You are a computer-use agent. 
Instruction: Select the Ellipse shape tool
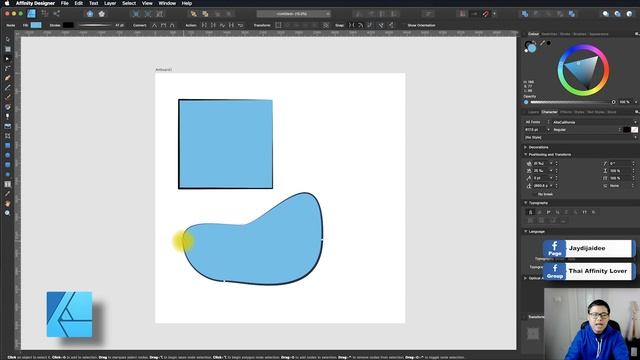[7, 155]
